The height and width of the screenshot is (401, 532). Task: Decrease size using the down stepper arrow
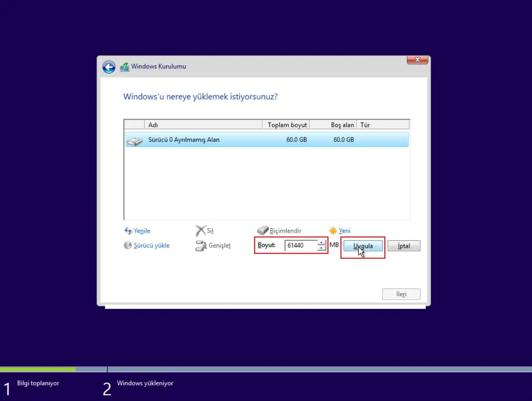coord(321,248)
